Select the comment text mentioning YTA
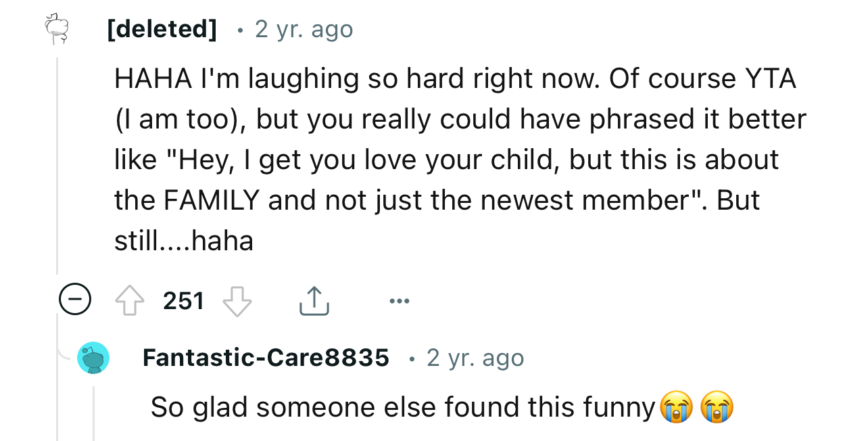Screen dimensions: 868x441 (453, 159)
